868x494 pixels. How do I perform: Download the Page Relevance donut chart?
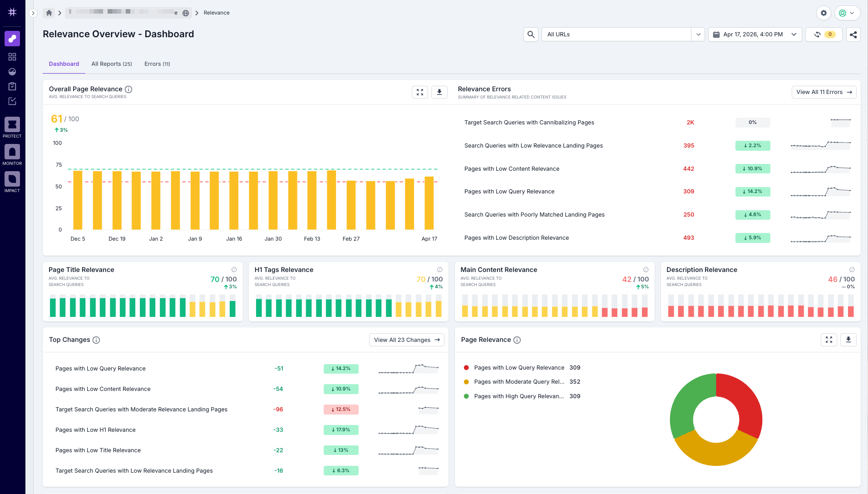[x=848, y=340]
